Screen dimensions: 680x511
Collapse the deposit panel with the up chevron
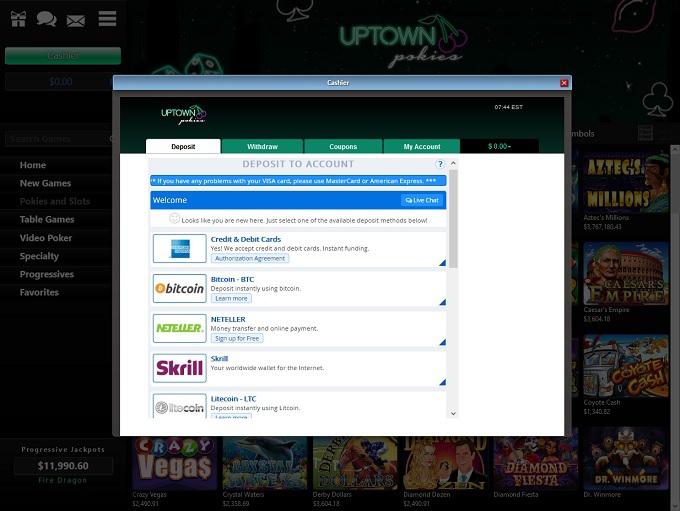coord(453,164)
